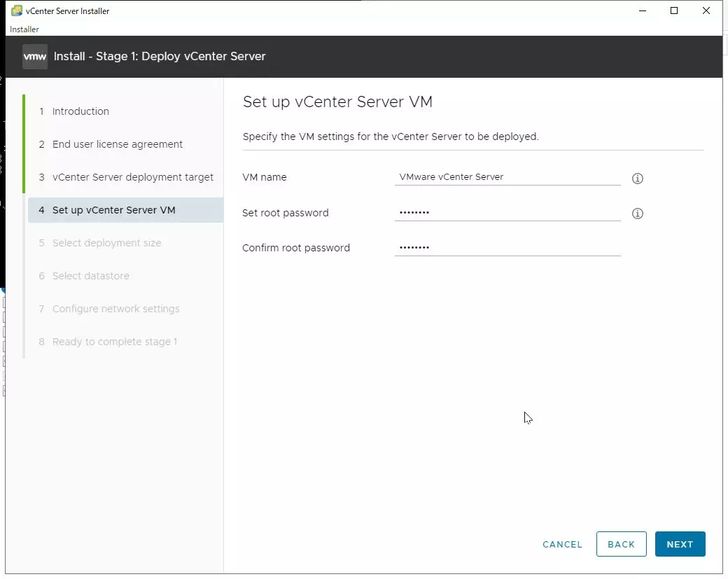728x579 pixels.
Task: Select Set up vCenter Server VM step
Action: pyautogui.click(x=126, y=210)
